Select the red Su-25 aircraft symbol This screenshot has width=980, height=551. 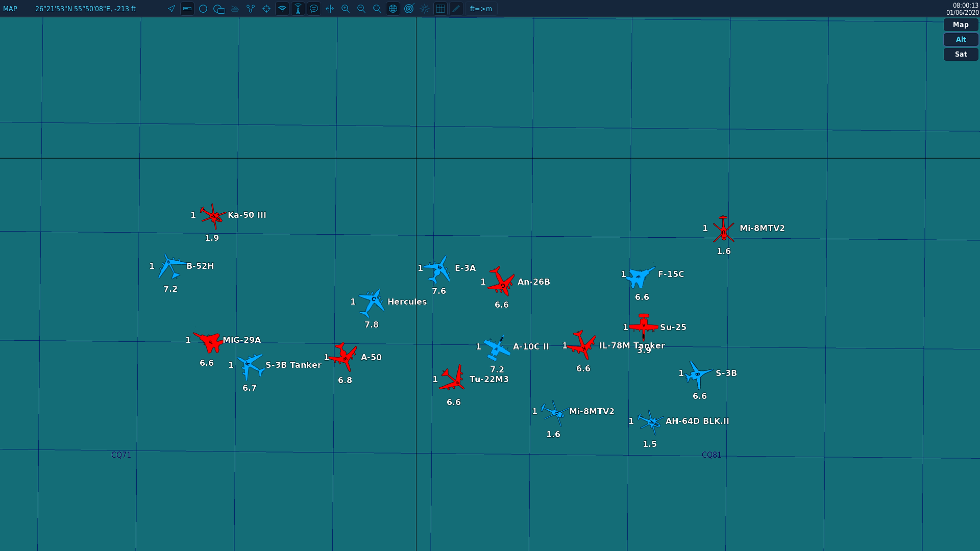pyautogui.click(x=644, y=325)
